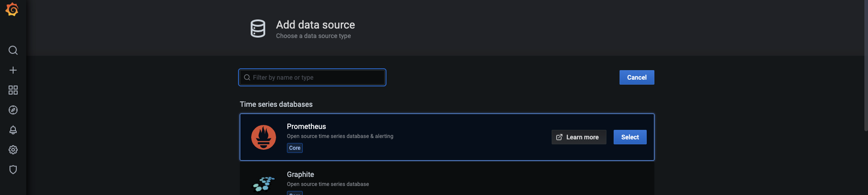The height and width of the screenshot is (195, 868).
Task: Cancel adding a data source
Action: pyautogui.click(x=637, y=77)
